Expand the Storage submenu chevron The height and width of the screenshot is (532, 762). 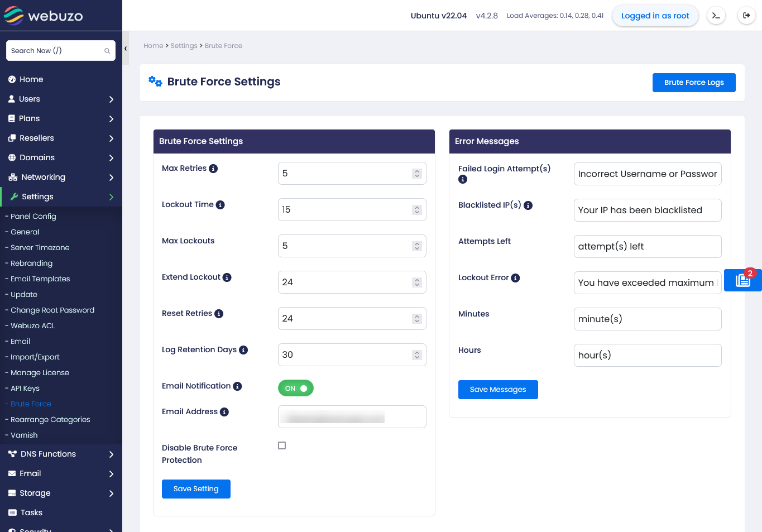pyautogui.click(x=111, y=493)
